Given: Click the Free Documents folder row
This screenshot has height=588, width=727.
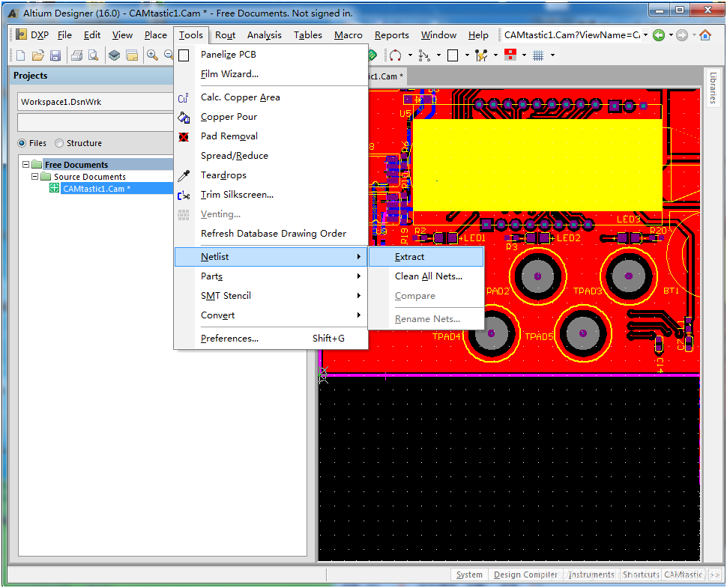Looking at the screenshot, I should 76,165.
